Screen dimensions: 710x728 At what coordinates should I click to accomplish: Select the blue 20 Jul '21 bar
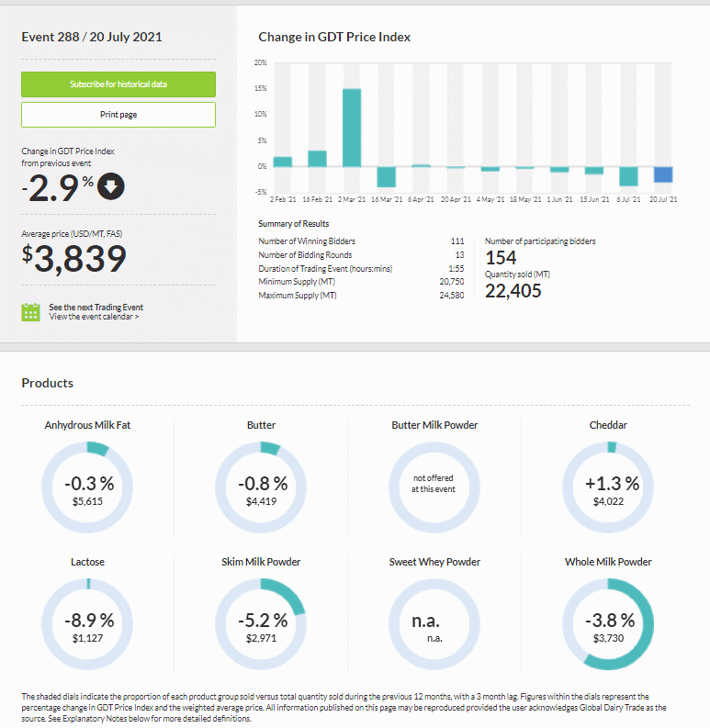point(663,174)
